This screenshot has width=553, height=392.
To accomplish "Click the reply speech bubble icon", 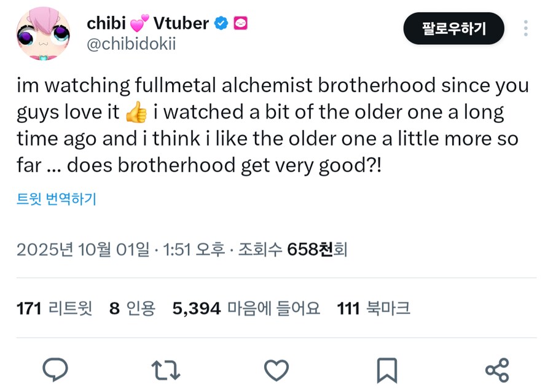I will click(55, 370).
